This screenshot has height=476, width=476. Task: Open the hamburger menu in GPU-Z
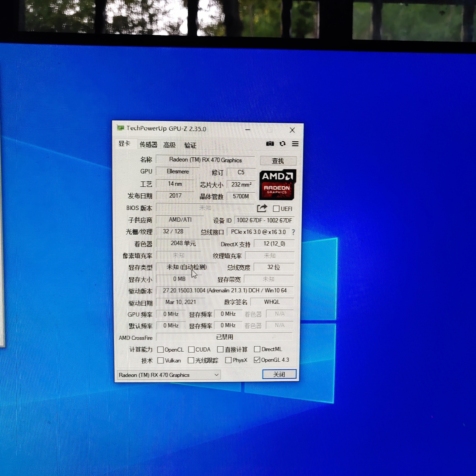pos(295,144)
